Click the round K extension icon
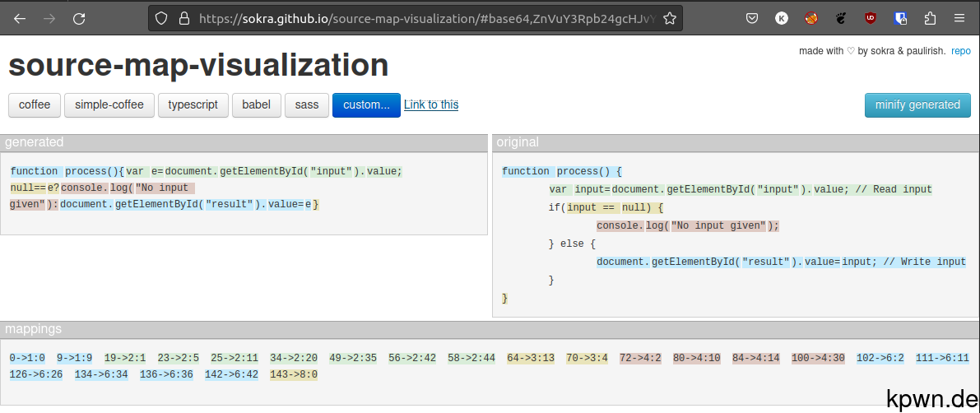Viewport: 980px width, 413px height. [x=782, y=18]
